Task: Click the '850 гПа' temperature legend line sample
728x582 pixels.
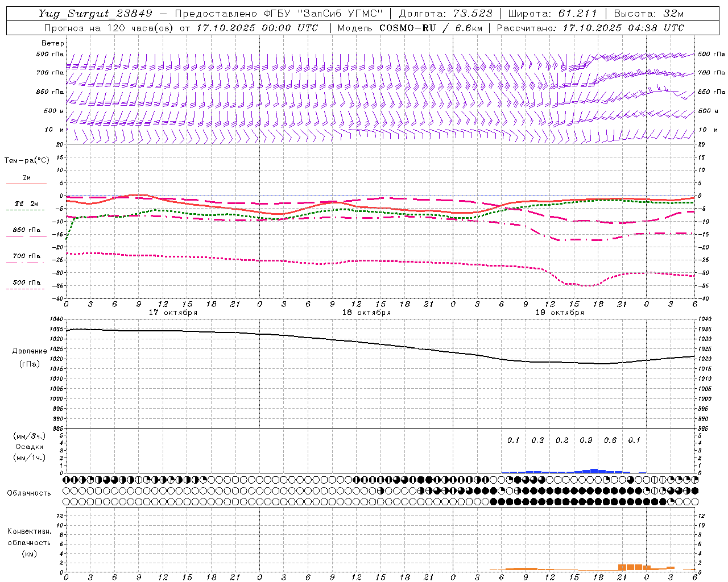Action: [x=25, y=236]
